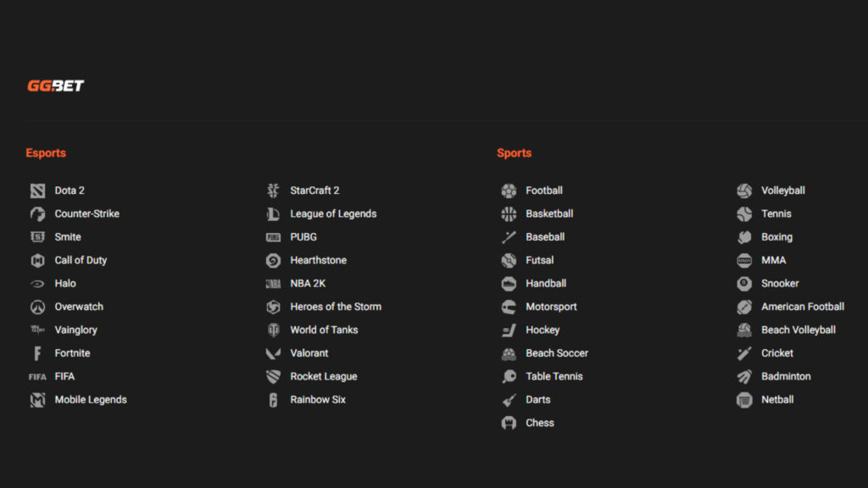Open the Cricket link

tap(777, 353)
